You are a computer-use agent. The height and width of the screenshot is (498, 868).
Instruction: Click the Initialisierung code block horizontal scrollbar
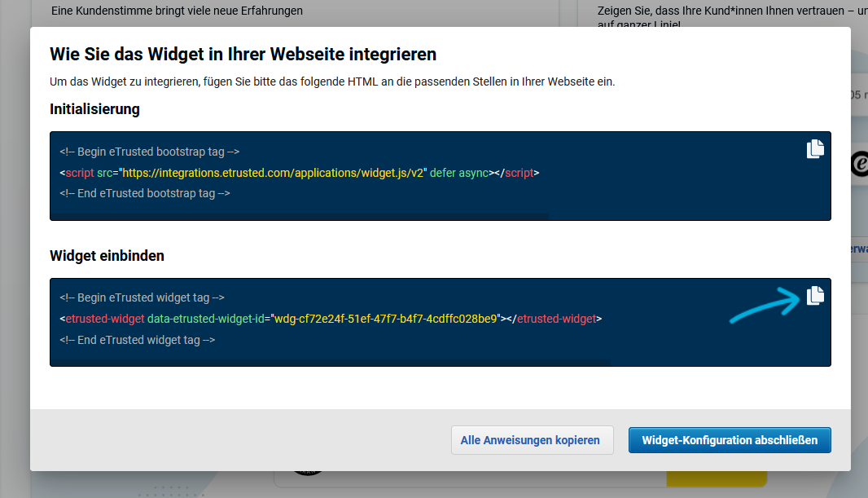coord(301,216)
